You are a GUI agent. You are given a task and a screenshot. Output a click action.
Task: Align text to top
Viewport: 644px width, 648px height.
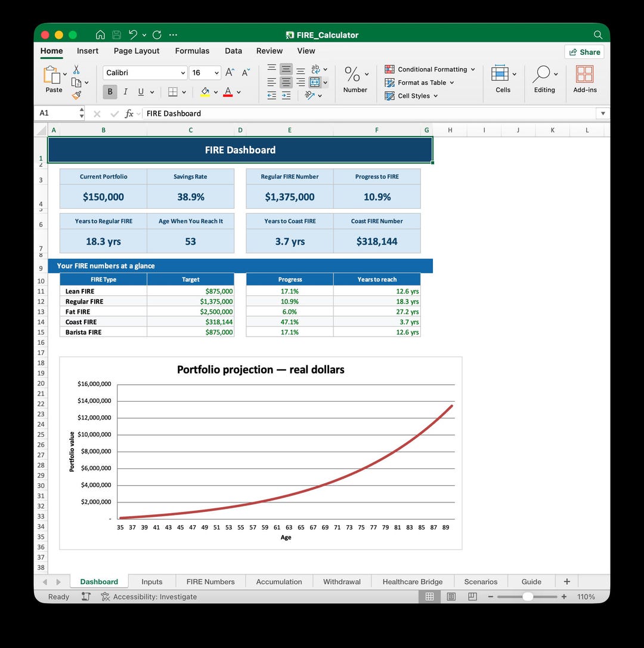tap(271, 69)
